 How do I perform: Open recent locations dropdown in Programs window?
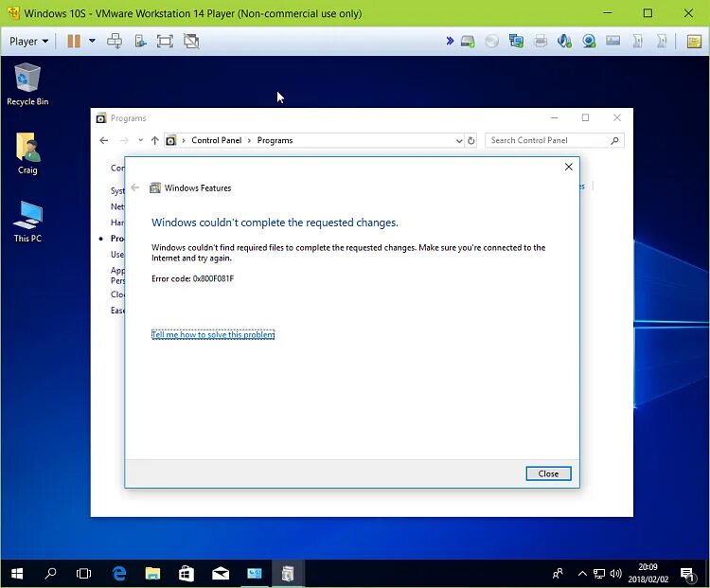coord(141,140)
